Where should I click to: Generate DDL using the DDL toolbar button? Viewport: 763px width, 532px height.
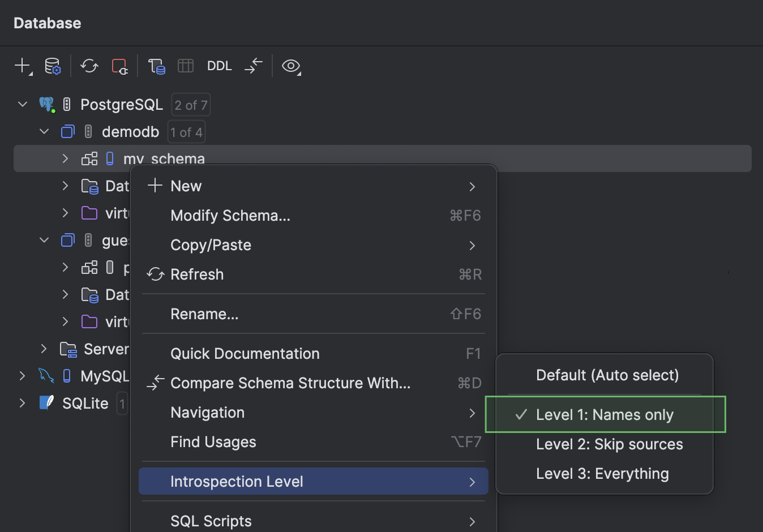(x=219, y=66)
